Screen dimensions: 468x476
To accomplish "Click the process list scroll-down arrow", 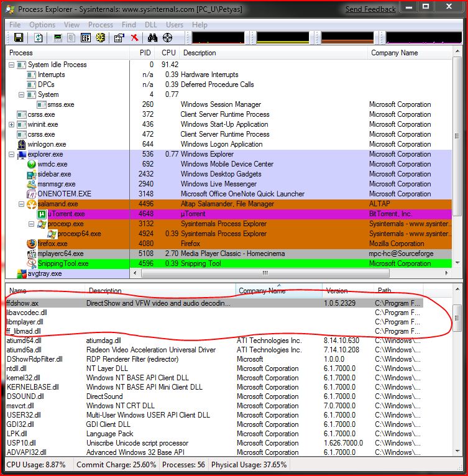I will point(457,263).
